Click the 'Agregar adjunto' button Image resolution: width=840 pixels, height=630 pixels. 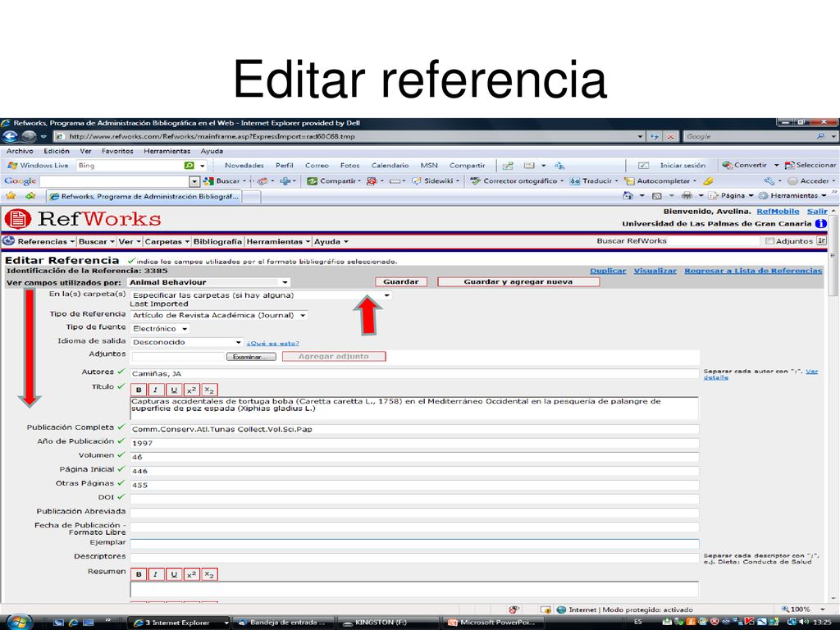click(x=334, y=356)
